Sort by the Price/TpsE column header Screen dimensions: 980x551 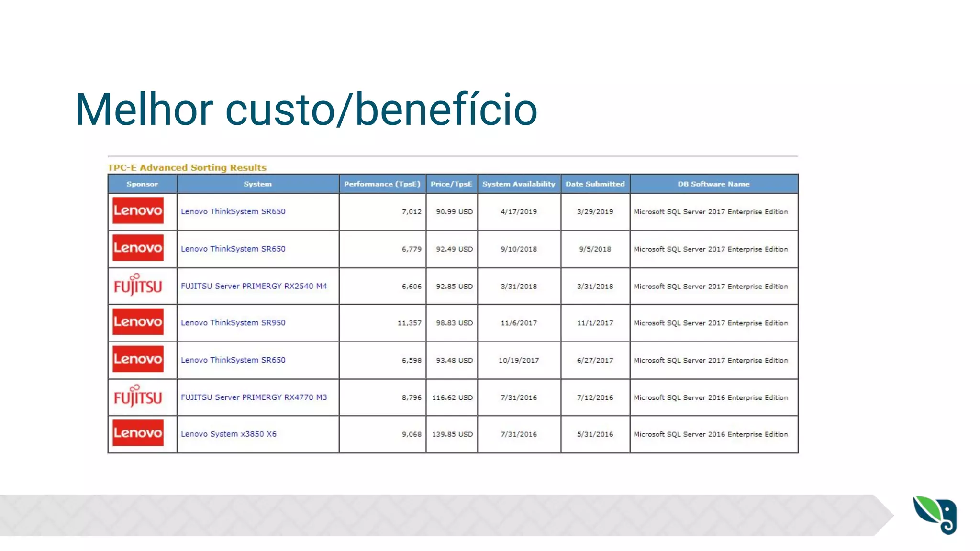(x=451, y=184)
